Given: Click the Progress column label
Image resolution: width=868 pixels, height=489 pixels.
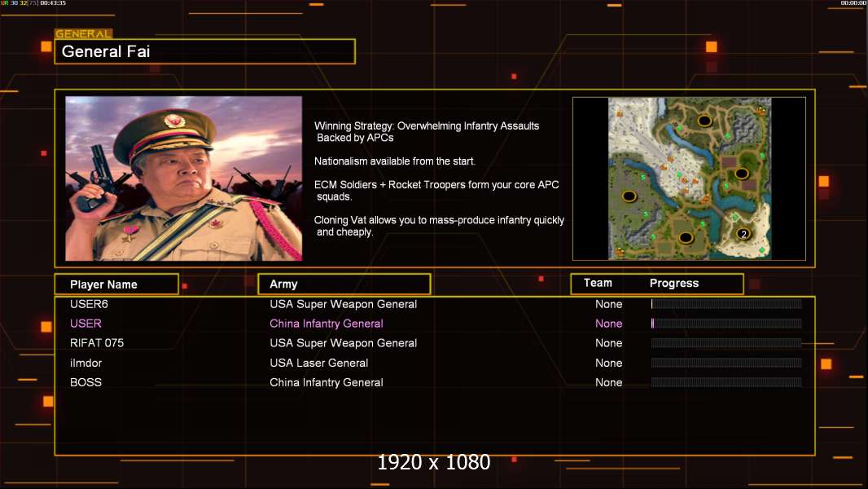Looking at the screenshot, I should coord(673,283).
